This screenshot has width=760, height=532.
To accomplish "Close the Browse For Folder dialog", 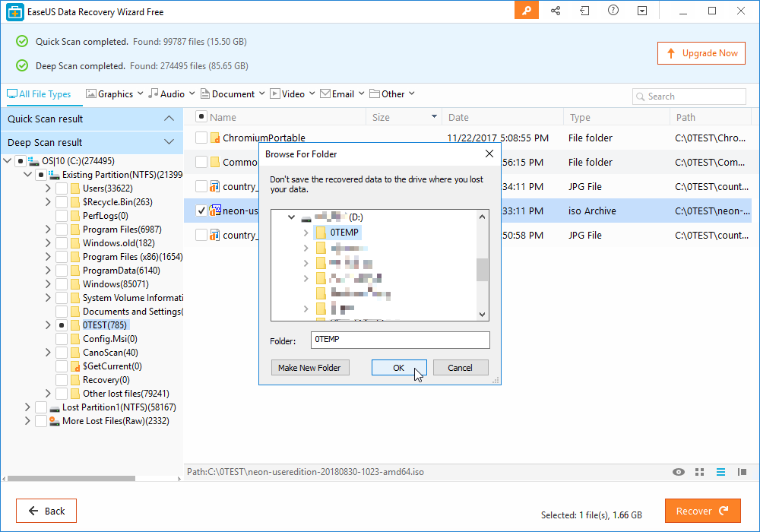I will point(489,154).
